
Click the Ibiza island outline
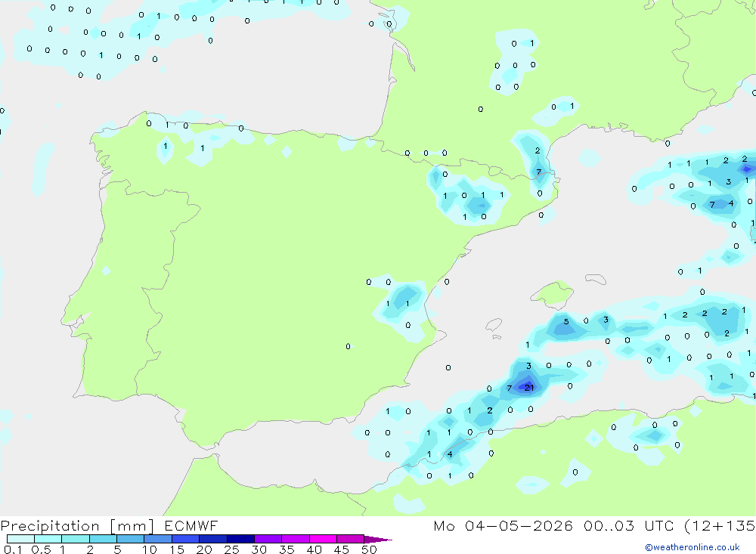click(494, 326)
